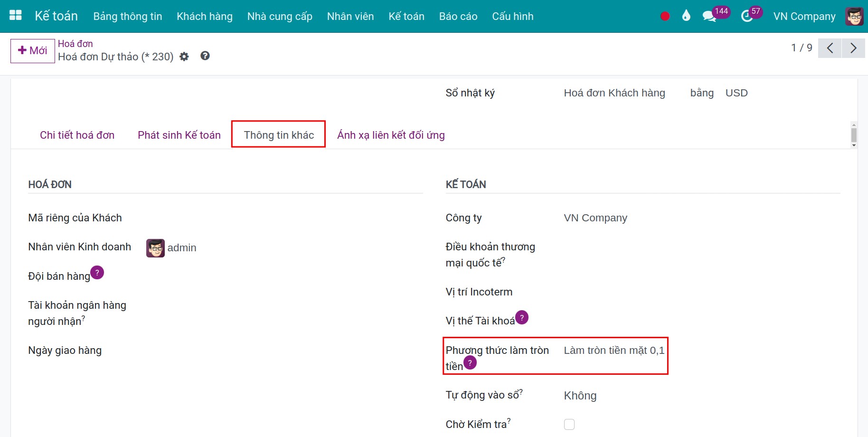Go to Hoá đơn breadcrumb link
This screenshot has width=868, height=437.
(x=75, y=44)
